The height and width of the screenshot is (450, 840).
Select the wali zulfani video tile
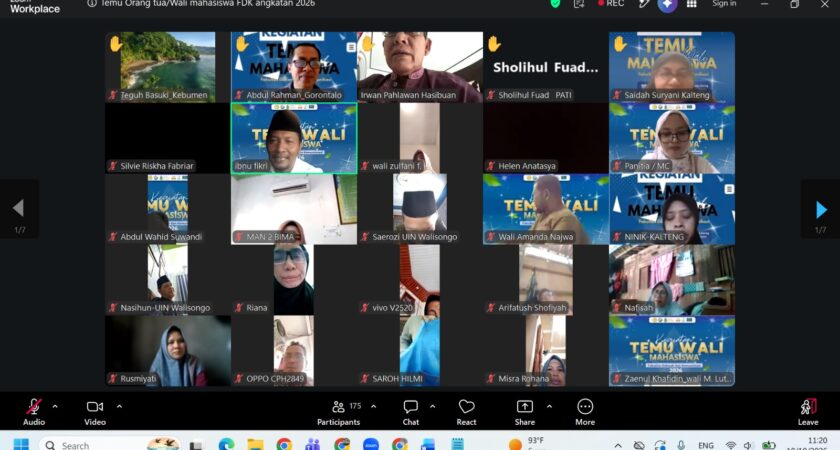coord(420,138)
